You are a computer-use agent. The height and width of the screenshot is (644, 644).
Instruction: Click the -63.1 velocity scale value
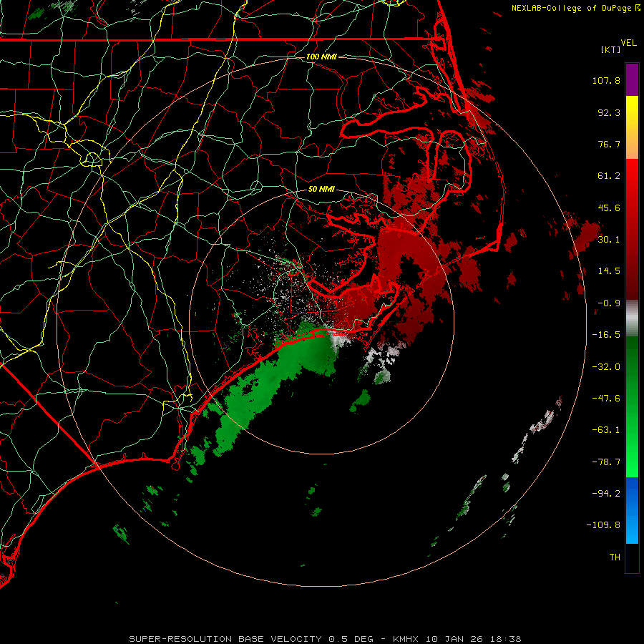click(606, 430)
